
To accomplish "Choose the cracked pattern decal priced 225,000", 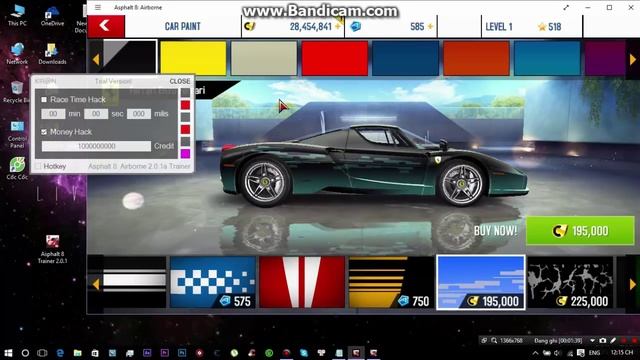I will point(570,282).
